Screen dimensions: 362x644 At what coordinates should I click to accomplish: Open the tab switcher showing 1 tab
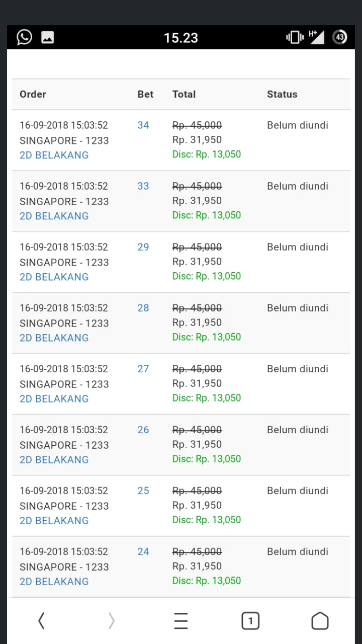point(250,621)
